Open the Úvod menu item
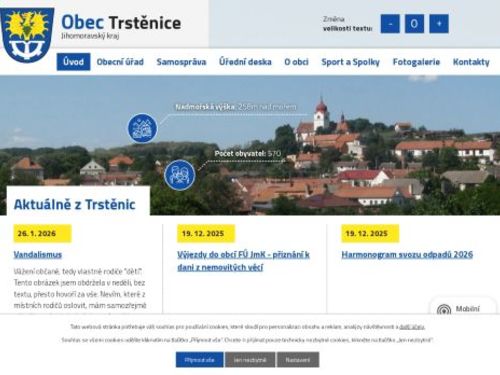This screenshot has width=500, height=375. (x=73, y=62)
